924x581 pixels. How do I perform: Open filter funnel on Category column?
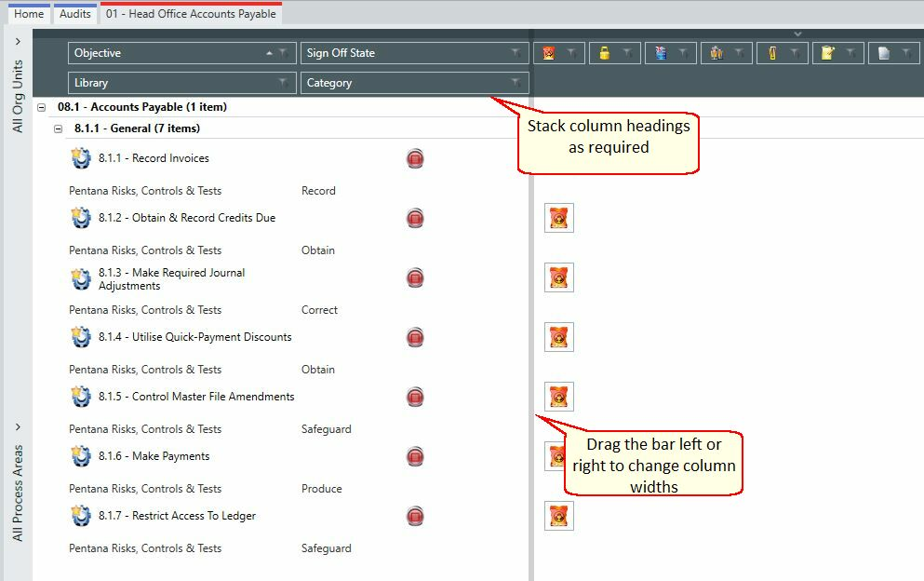tap(516, 83)
